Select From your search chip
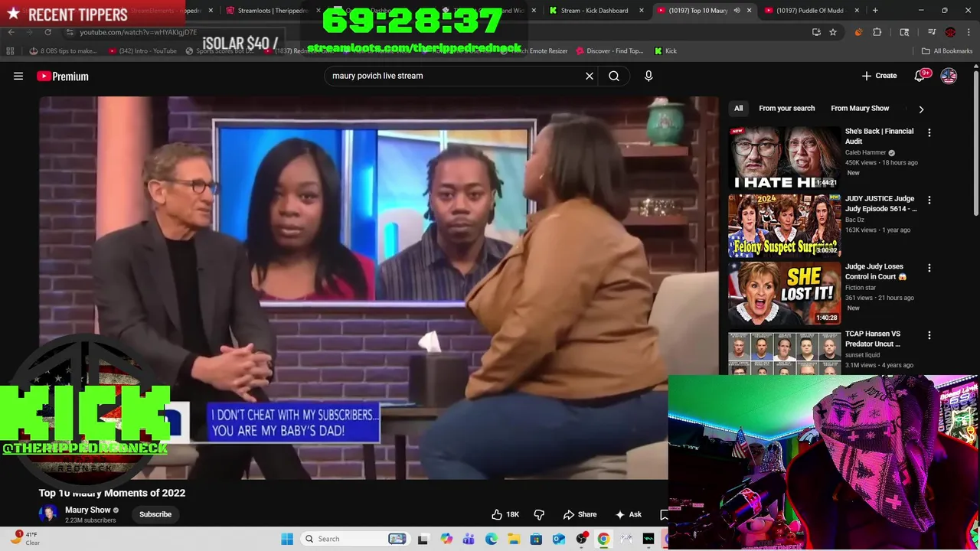Image resolution: width=980 pixels, height=551 pixels. click(786, 108)
